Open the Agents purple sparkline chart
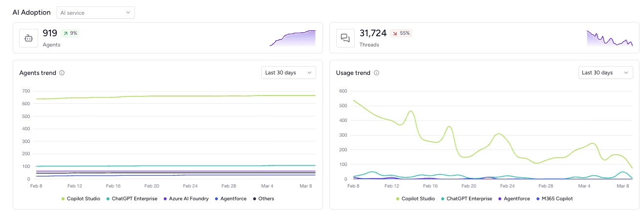The height and width of the screenshot is (213, 644). [x=293, y=38]
